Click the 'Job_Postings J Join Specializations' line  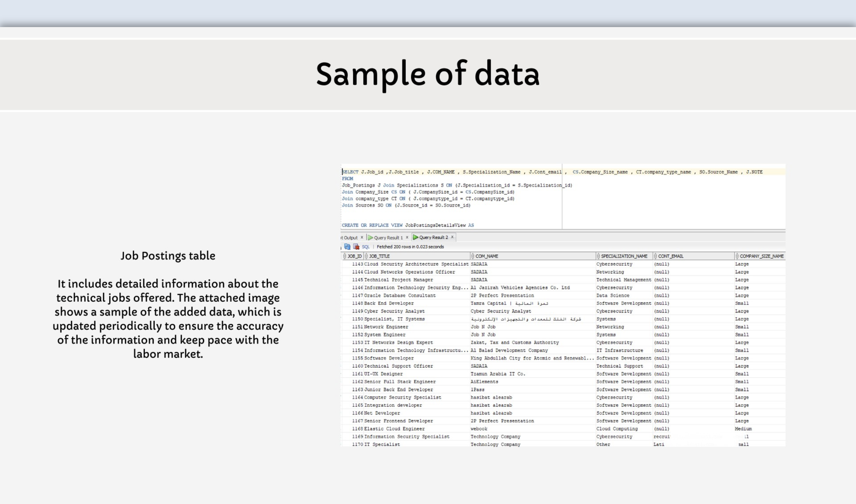[x=457, y=185]
